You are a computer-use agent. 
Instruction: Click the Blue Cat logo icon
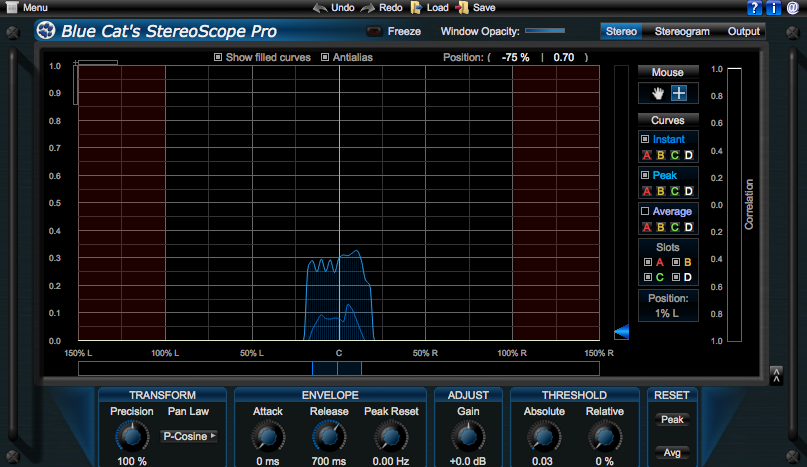[46, 31]
